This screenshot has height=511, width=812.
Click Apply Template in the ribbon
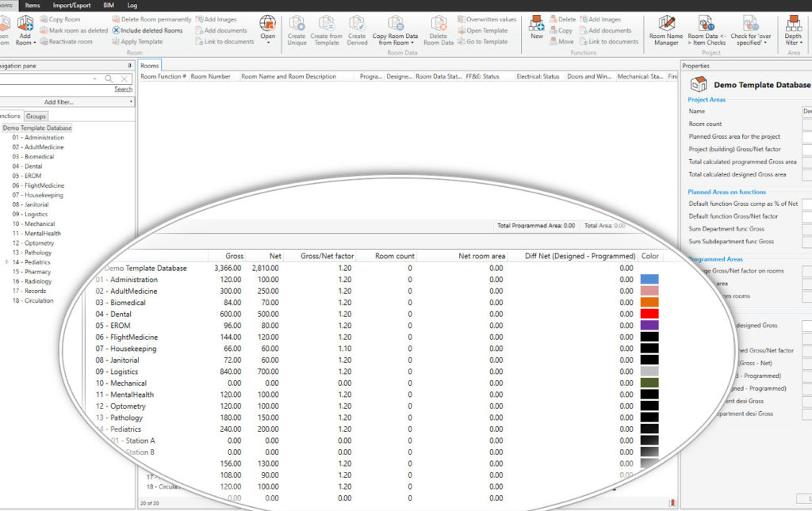coord(141,40)
